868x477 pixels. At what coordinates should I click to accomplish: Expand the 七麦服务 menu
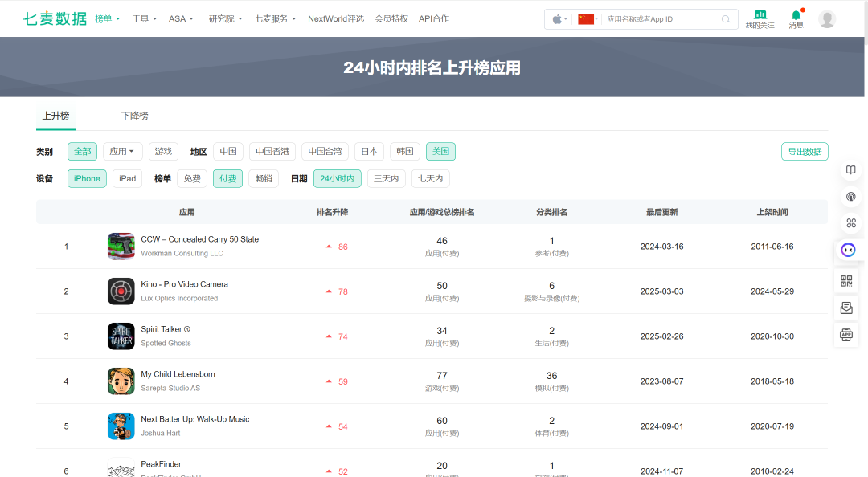275,18
